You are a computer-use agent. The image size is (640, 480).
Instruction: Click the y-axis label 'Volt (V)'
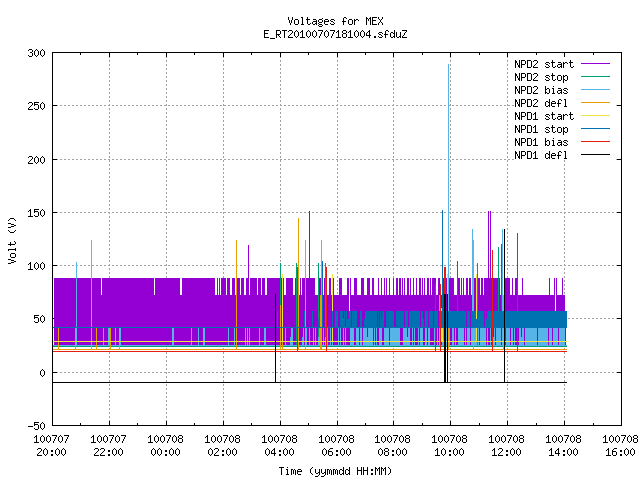point(12,240)
